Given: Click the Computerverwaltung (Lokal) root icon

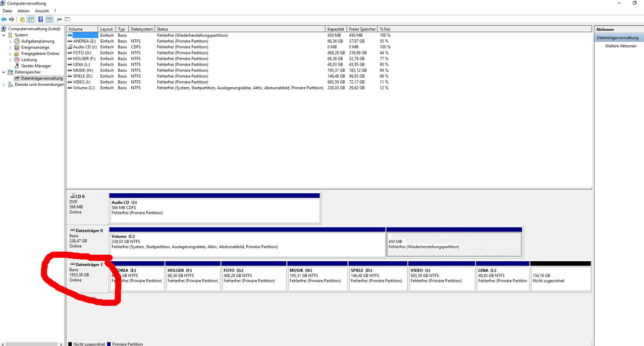Looking at the screenshot, I should click(4, 29).
